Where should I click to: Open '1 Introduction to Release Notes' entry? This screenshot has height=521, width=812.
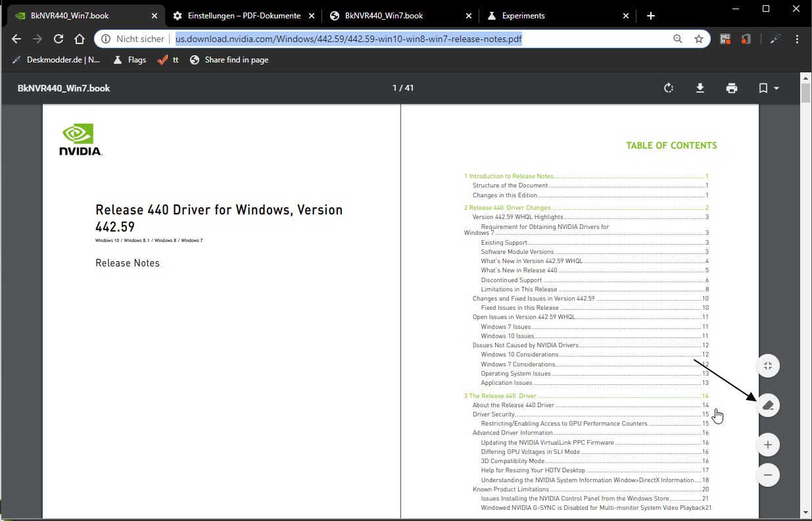tap(586, 176)
